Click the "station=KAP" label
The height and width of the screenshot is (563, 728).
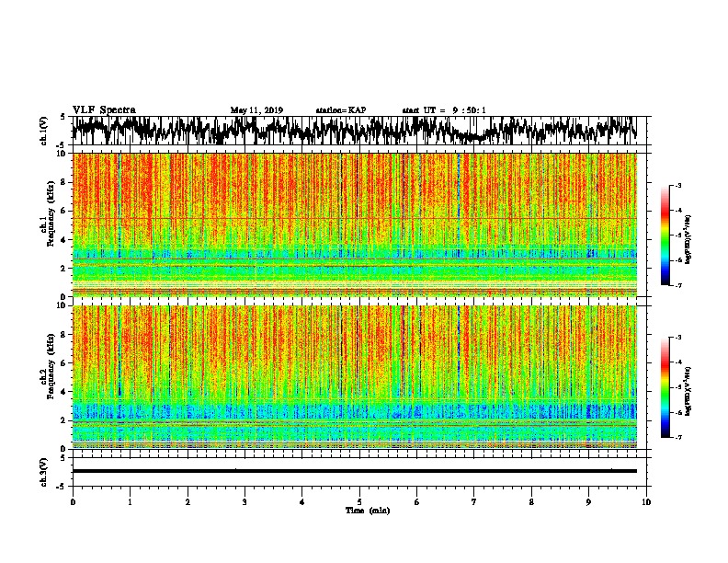tap(341, 110)
